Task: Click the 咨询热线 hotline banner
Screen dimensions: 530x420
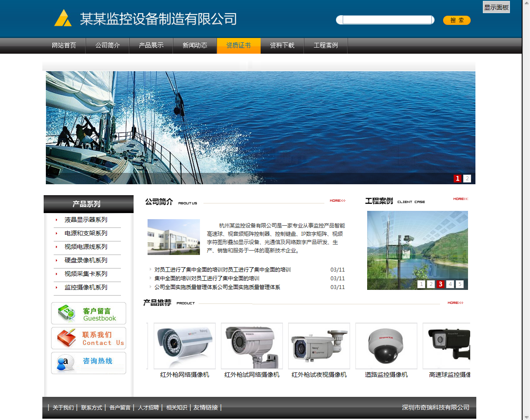Action: click(89, 363)
